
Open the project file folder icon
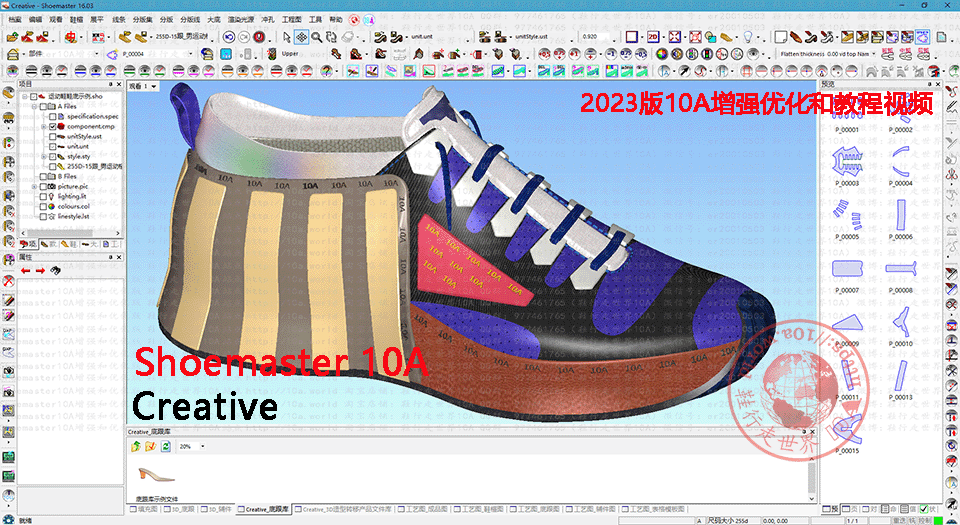point(12,37)
